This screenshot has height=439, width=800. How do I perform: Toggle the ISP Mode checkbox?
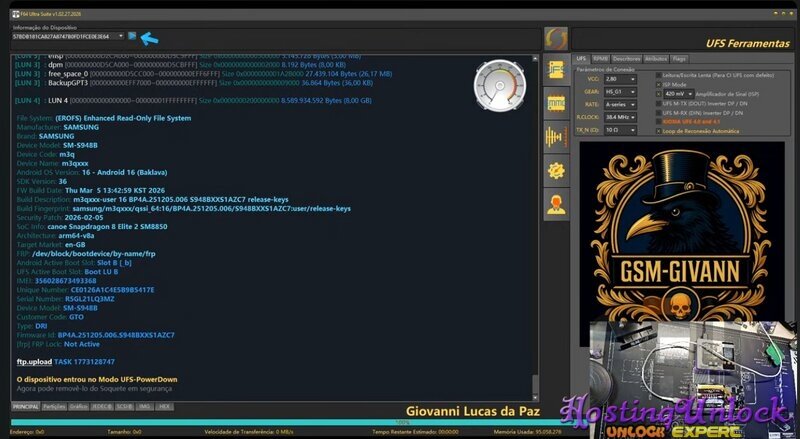tap(658, 84)
